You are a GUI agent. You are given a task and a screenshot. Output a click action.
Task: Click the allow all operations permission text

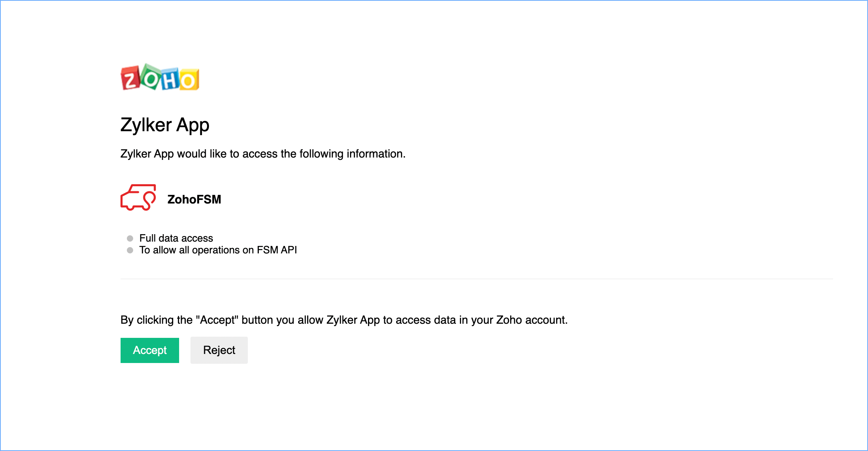click(218, 250)
